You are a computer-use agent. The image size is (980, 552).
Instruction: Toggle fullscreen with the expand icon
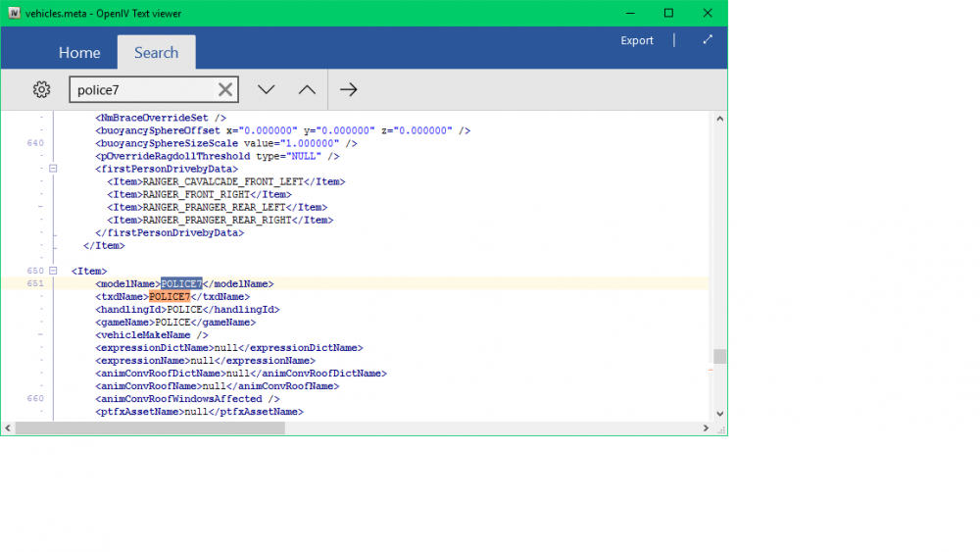coord(708,40)
